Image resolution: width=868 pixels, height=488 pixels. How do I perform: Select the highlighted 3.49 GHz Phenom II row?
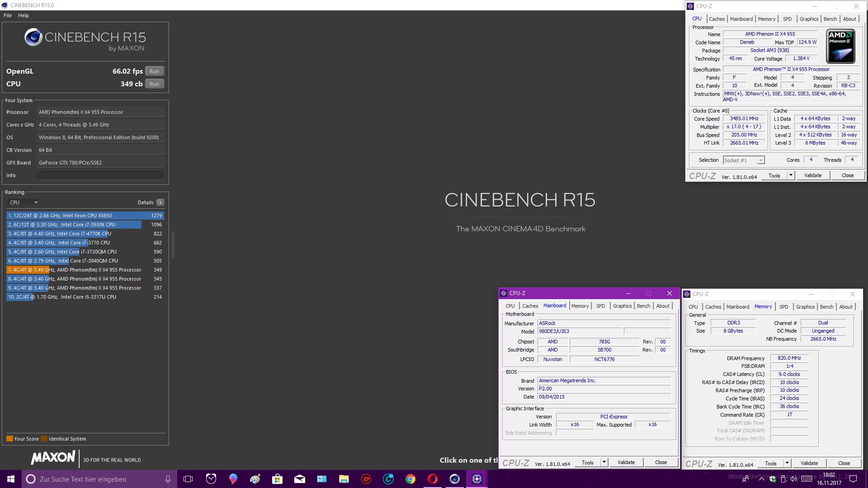click(x=85, y=270)
